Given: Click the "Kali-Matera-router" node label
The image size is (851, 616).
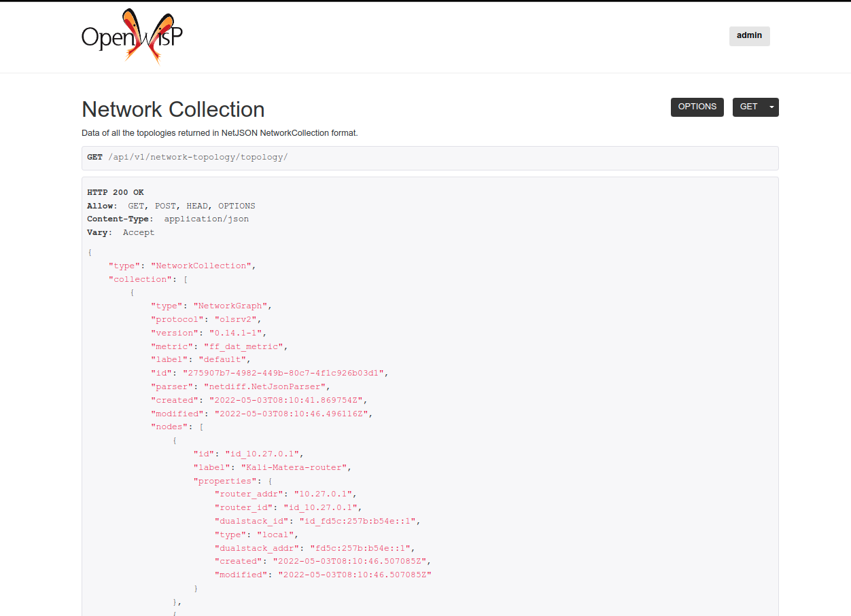Looking at the screenshot, I should [294, 467].
